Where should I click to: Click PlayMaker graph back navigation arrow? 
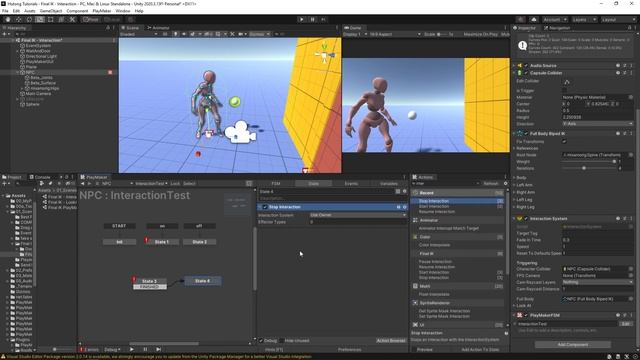[x=82, y=184]
